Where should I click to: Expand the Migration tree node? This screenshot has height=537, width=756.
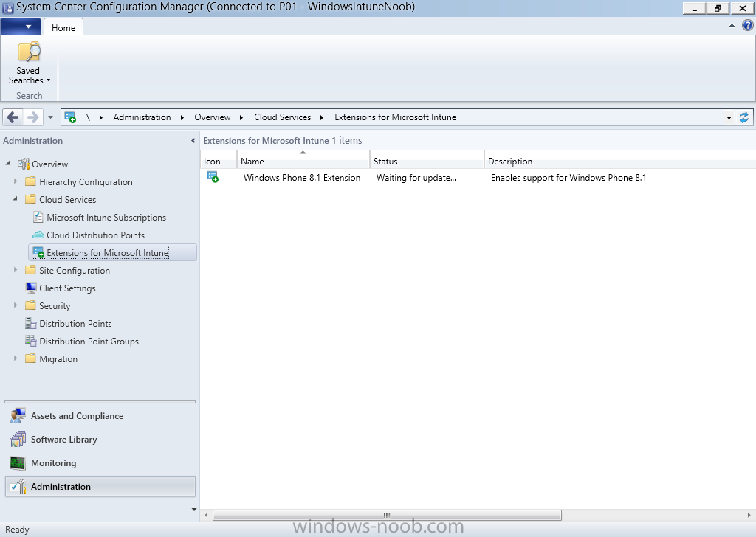[x=16, y=358]
